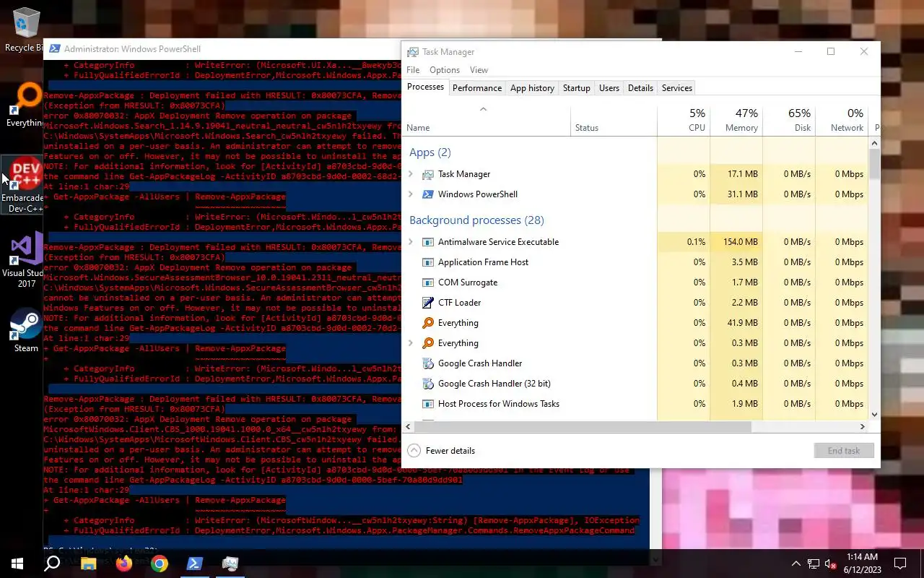Viewport: 924px width, 578px height.
Task: Open the Visual Studio 2017 desktop shortcut
Action: tap(25, 260)
